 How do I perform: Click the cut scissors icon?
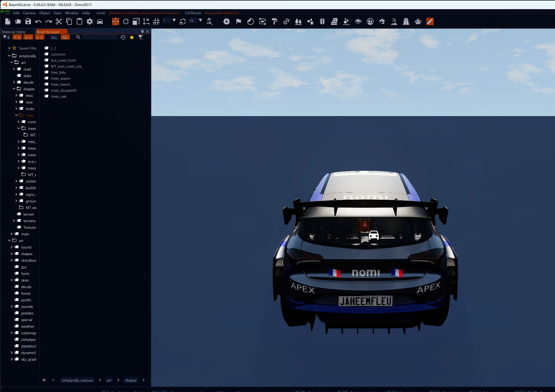pyautogui.click(x=59, y=21)
